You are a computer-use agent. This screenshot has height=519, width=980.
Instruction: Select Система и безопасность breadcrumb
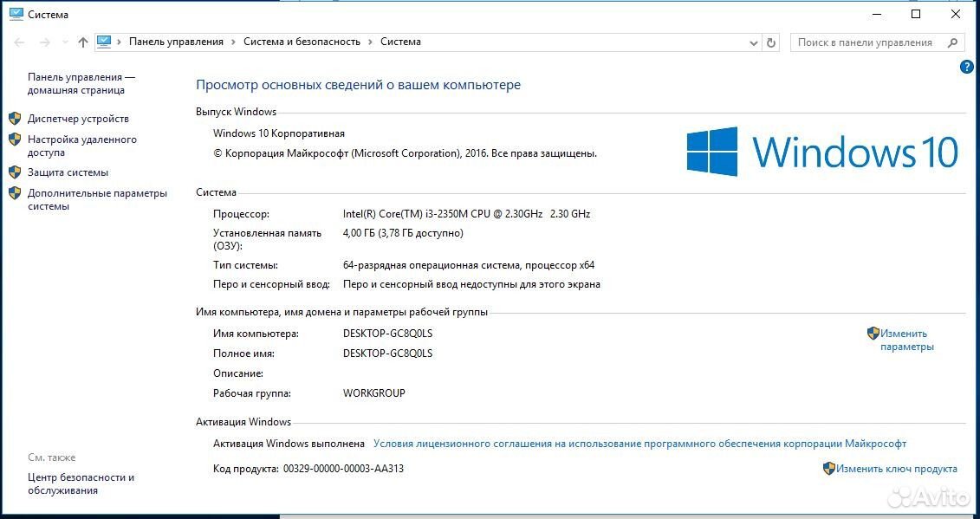click(x=302, y=42)
